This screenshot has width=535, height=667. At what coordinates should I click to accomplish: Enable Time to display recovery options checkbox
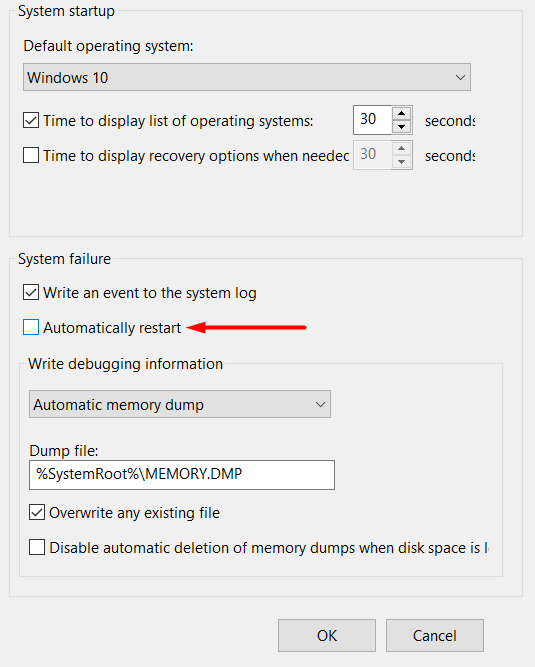[x=31, y=155]
